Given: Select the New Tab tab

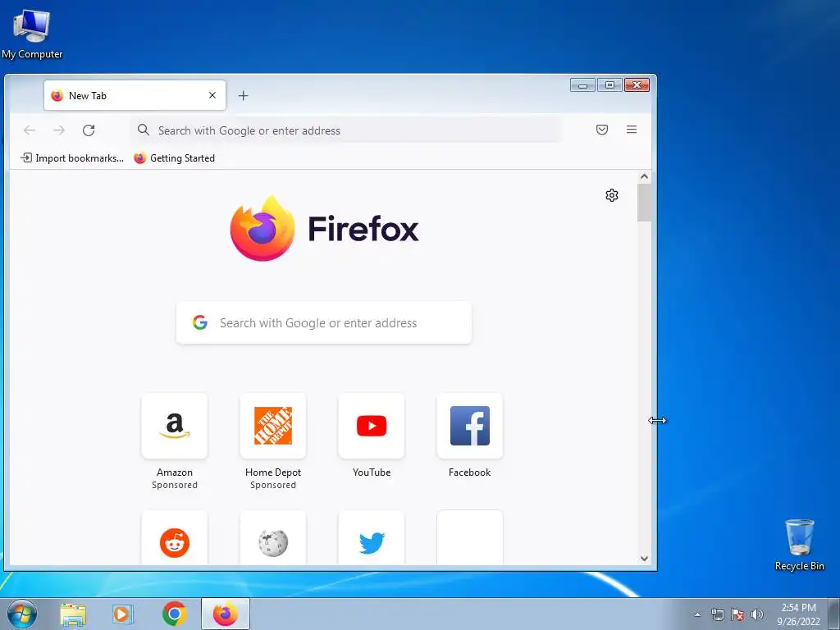Looking at the screenshot, I should tap(135, 95).
